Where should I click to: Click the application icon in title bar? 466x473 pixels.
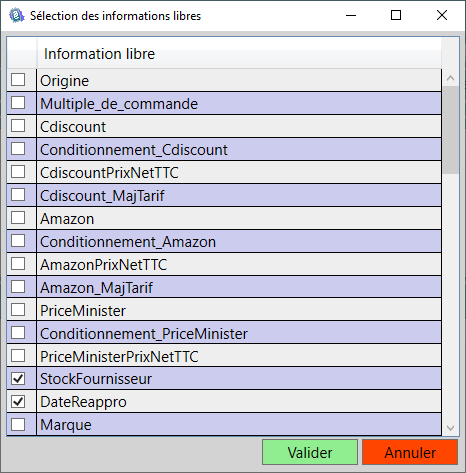[17, 16]
